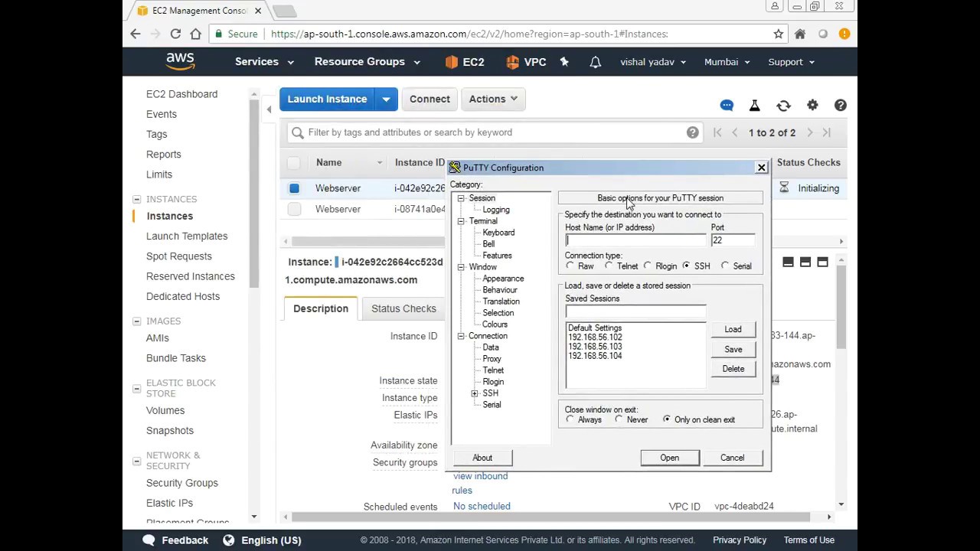Open table settings gear icon

pyautogui.click(x=812, y=105)
